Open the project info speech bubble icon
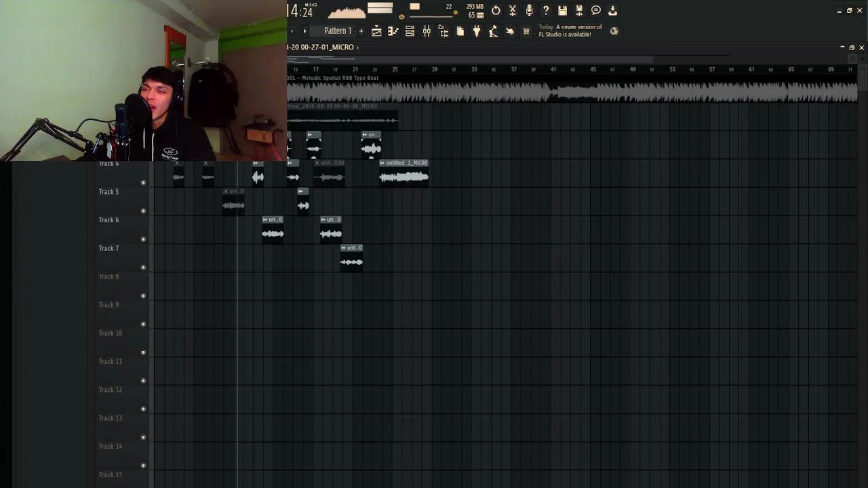868x488 pixels. (596, 10)
